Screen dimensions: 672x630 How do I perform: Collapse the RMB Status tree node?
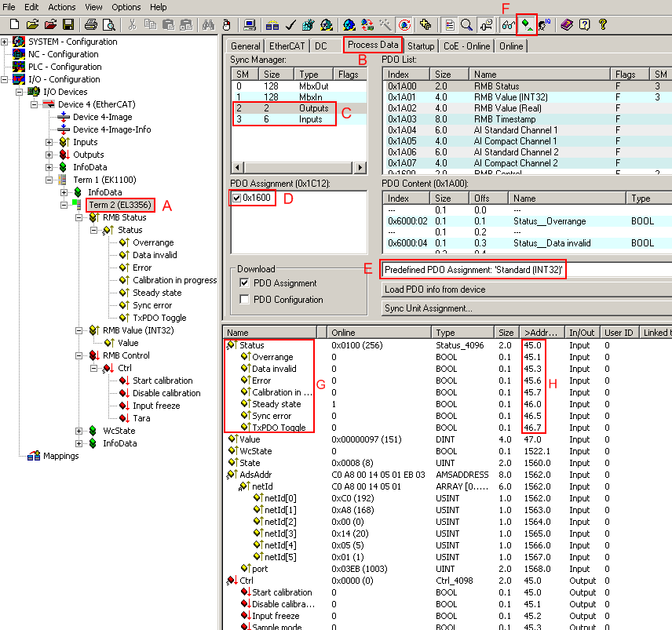(79, 217)
